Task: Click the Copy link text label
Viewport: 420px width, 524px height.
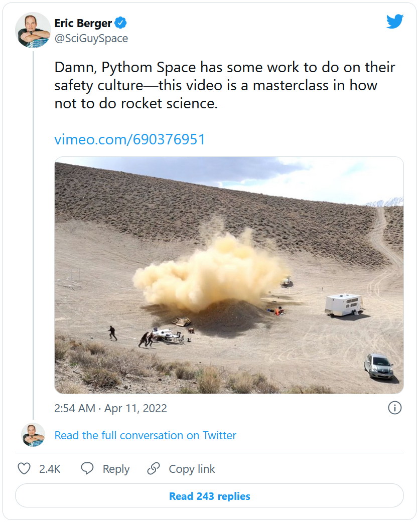Action: point(192,469)
